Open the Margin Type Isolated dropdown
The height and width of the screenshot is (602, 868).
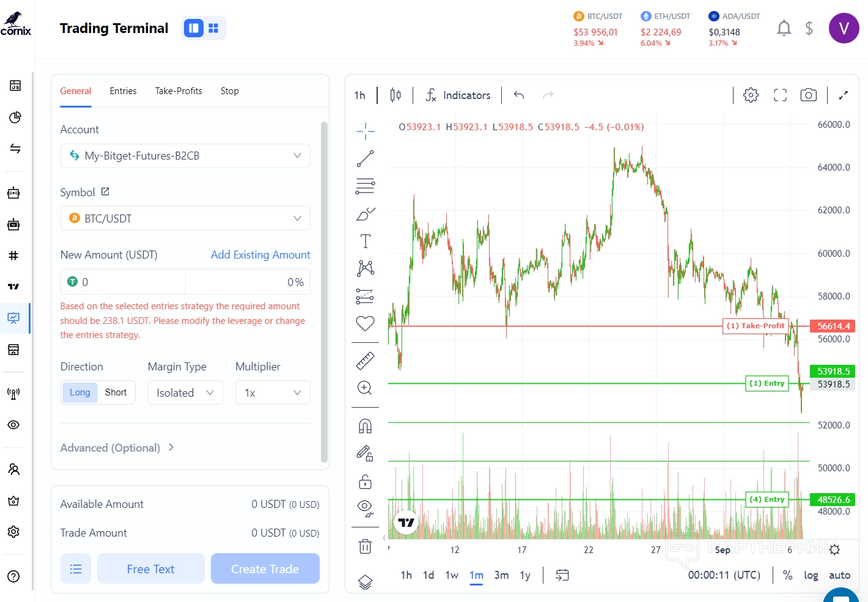click(x=185, y=392)
